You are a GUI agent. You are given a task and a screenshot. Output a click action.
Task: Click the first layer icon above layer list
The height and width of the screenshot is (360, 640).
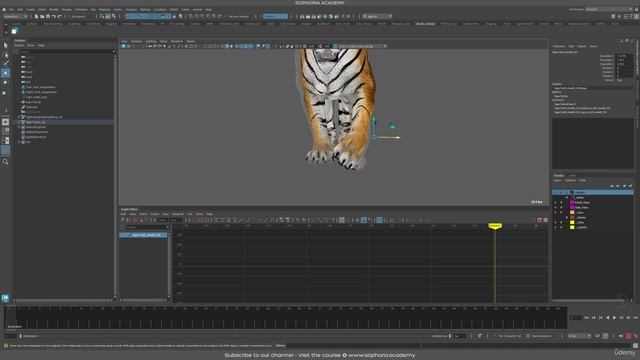coord(612,186)
